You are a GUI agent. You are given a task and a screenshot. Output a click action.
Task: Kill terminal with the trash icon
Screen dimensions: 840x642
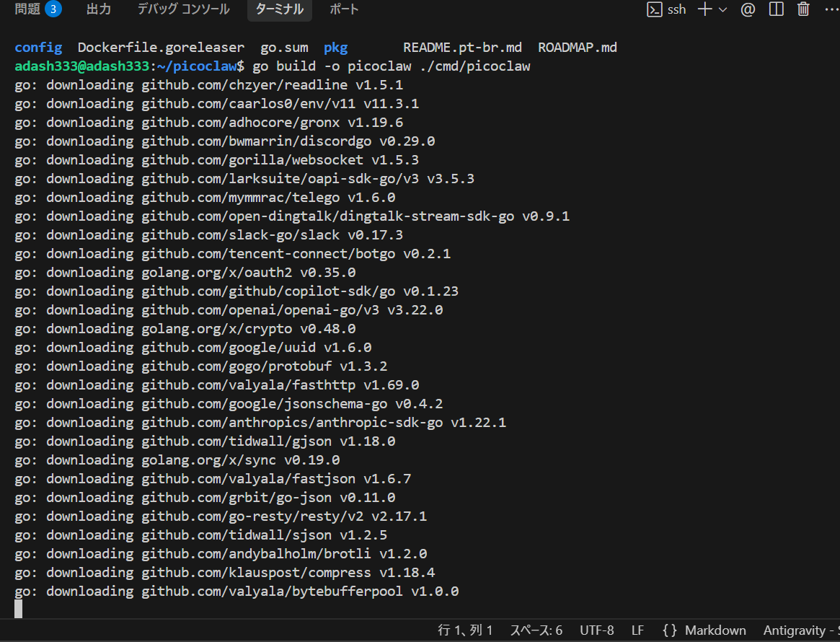point(803,9)
